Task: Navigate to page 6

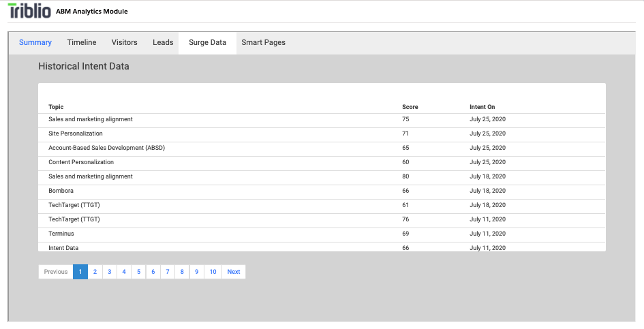Action: [x=153, y=272]
